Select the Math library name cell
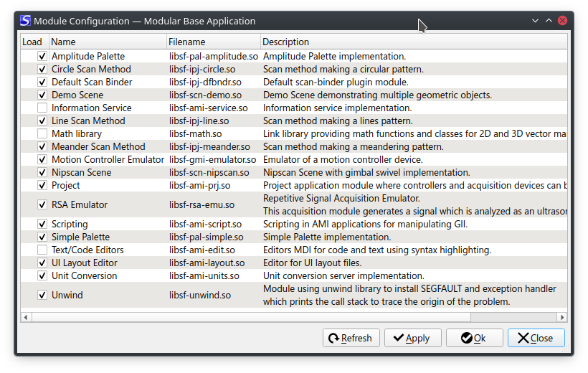588x373 pixels. pyautogui.click(x=108, y=133)
